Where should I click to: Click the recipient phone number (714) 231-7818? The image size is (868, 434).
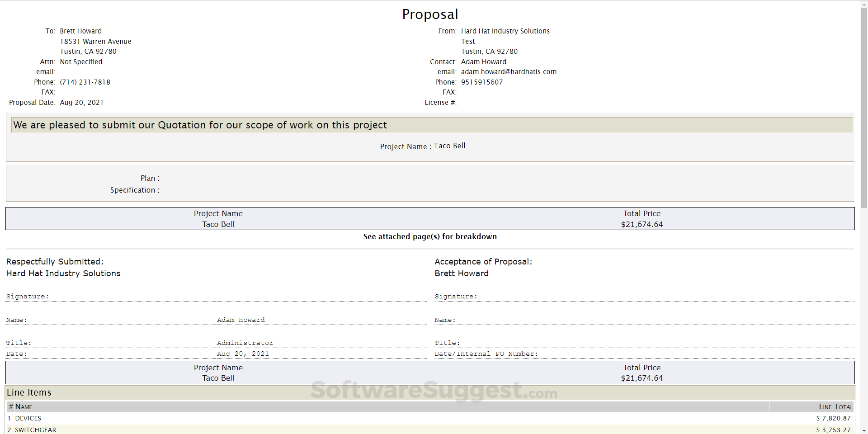(85, 82)
